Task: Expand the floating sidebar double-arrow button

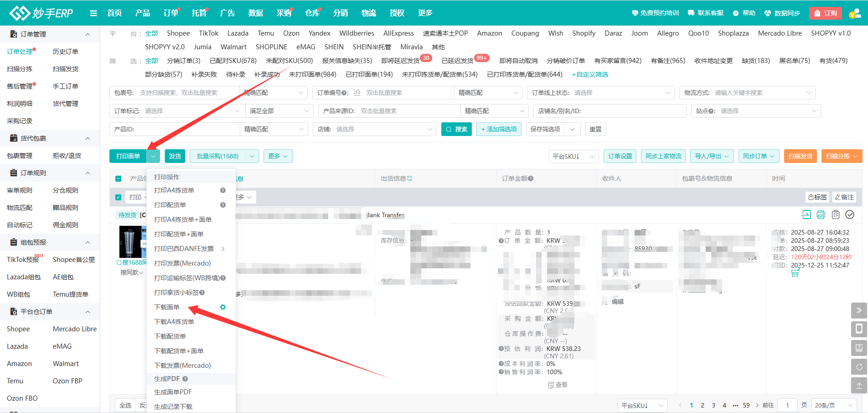Action: (x=859, y=310)
